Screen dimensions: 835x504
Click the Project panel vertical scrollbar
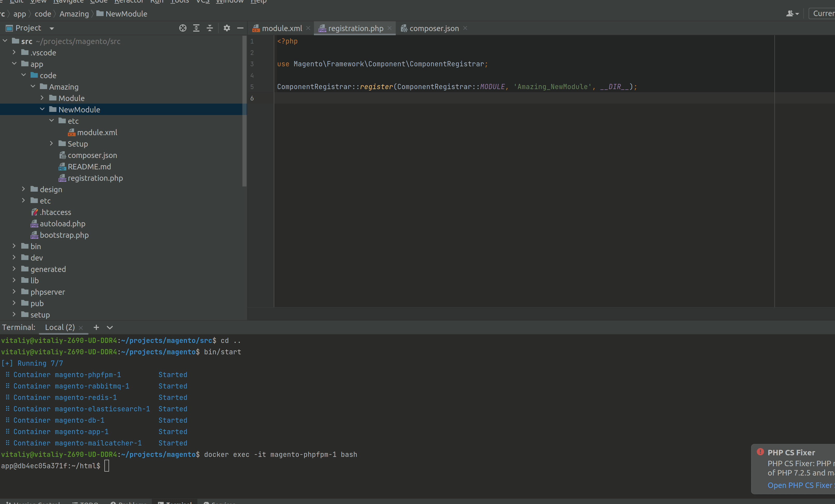(244, 112)
